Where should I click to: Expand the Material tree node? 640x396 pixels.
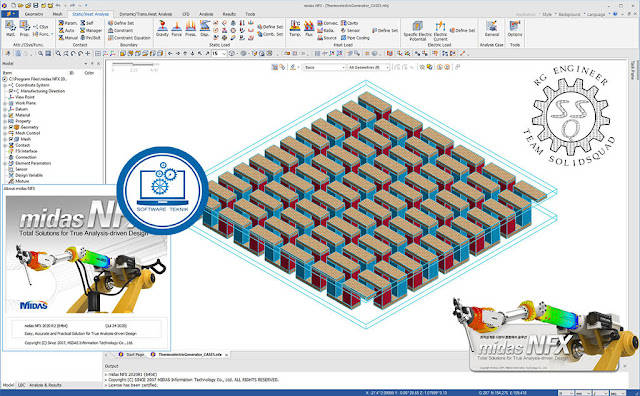point(5,115)
